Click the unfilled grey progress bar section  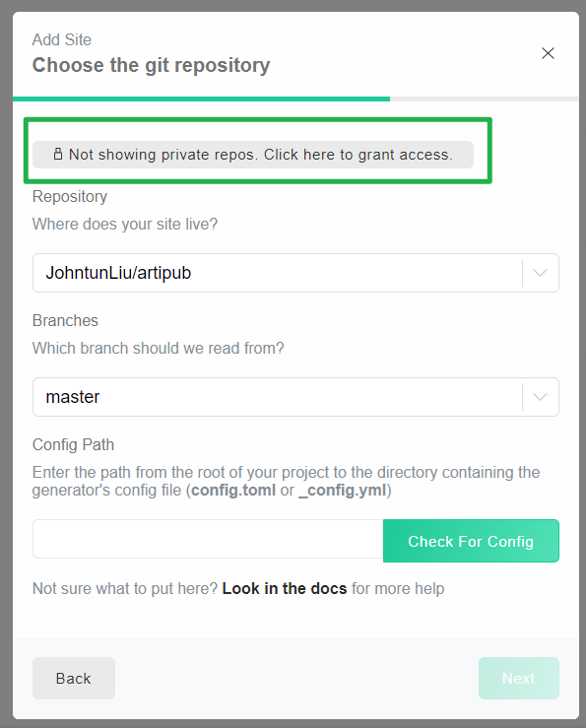coord(485,99)
